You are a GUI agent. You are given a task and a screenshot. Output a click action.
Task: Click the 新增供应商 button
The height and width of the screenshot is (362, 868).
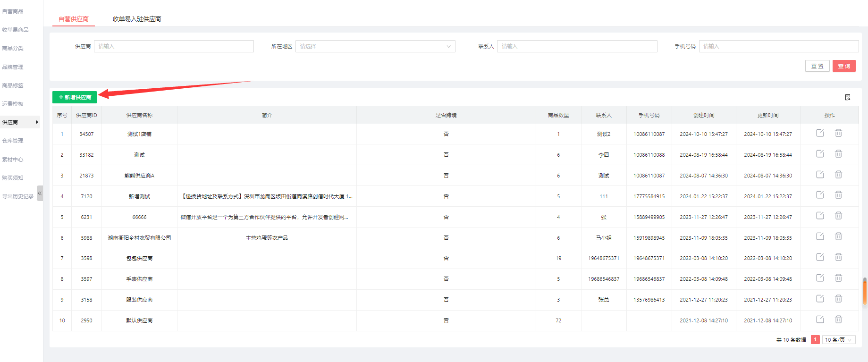(75, 97)
